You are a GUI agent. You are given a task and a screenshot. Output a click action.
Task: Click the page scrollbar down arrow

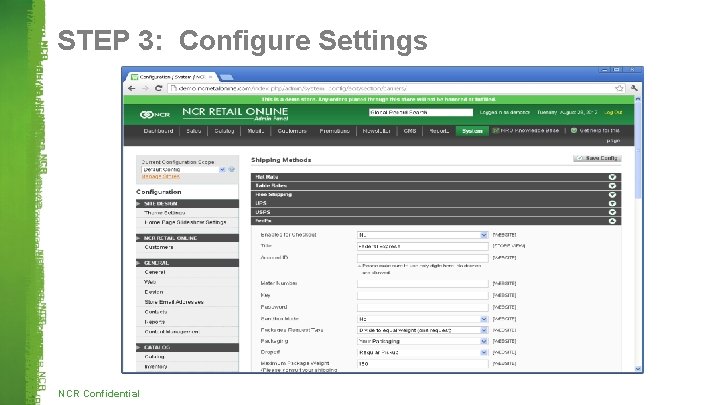click(638, 369)
